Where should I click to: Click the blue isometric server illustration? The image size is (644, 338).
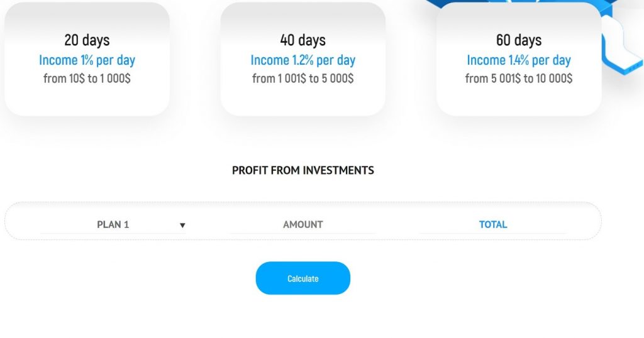[x=622, y=45]
